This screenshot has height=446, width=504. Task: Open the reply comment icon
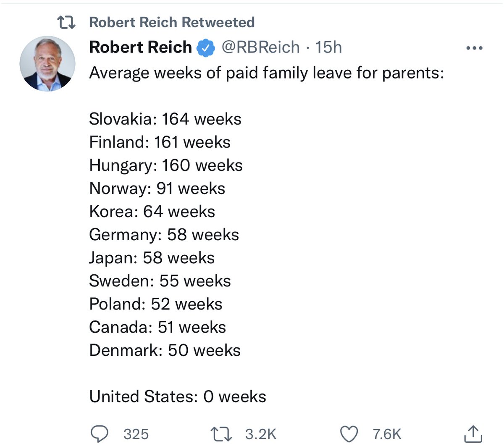[x=100, y=433]
